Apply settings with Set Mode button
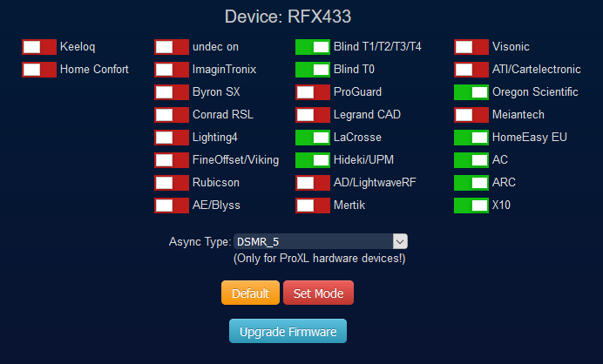The height and width of the screenshot is (364, 603). pyautogui.click(x=318, y=293)
